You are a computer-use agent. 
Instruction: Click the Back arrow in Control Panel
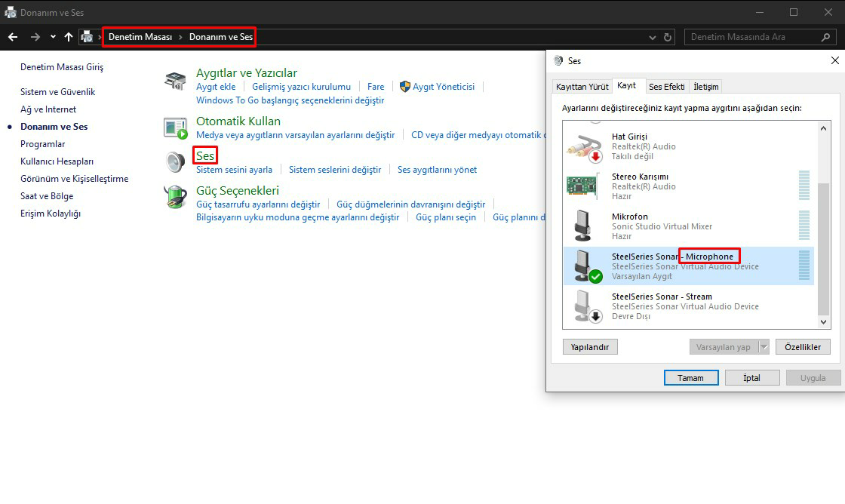13,37
